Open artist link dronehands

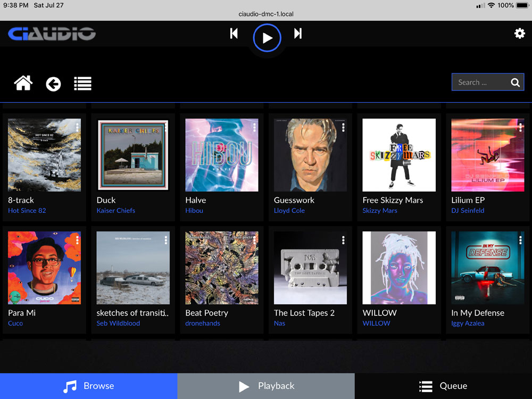click(x=203, y=323)
